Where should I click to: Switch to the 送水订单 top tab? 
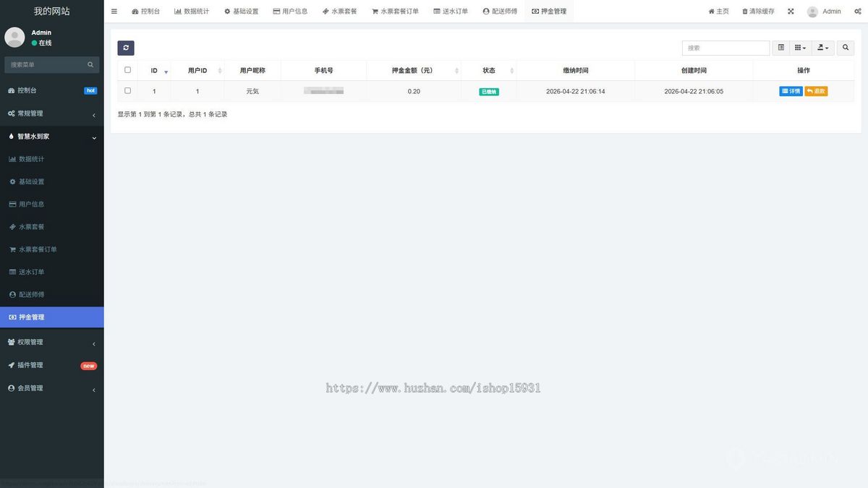tap(451, 12)
